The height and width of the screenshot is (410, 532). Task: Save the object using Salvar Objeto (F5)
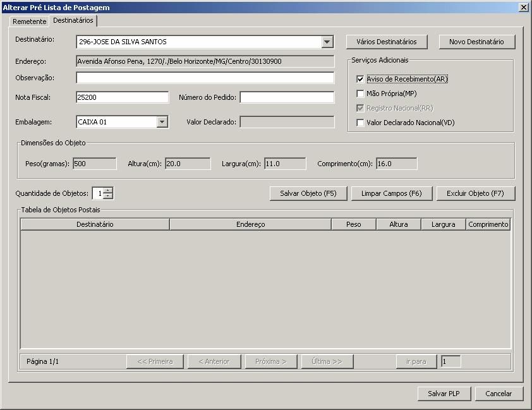click(x=308, y=193)
